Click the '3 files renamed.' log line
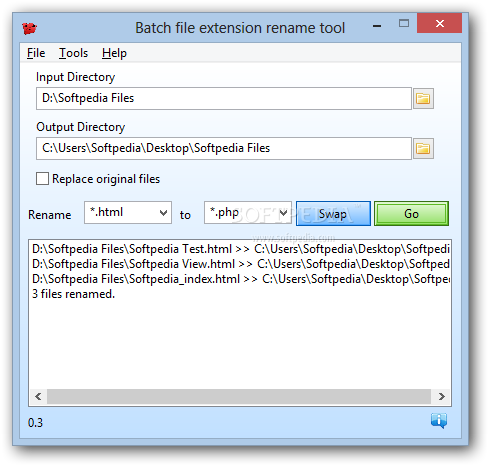This screenshot has height=466, width=489. 73,294
